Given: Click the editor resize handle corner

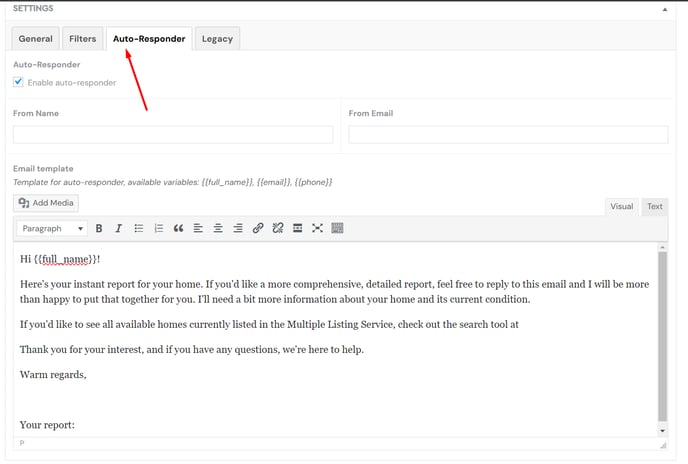Looking at the screenshot, I should click(663, 445).
